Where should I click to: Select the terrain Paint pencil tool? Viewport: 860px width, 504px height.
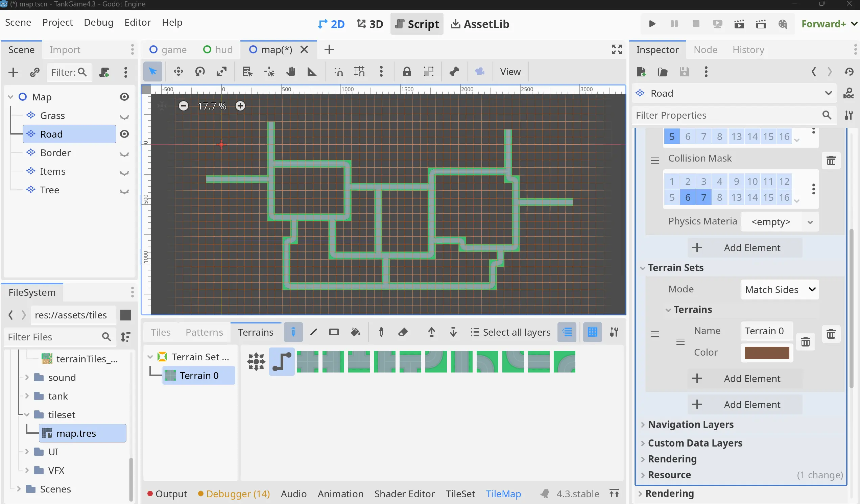click(293, 332)
